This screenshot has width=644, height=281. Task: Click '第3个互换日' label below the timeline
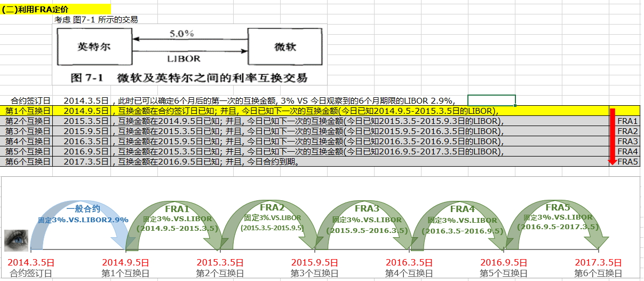click(315, 274)
